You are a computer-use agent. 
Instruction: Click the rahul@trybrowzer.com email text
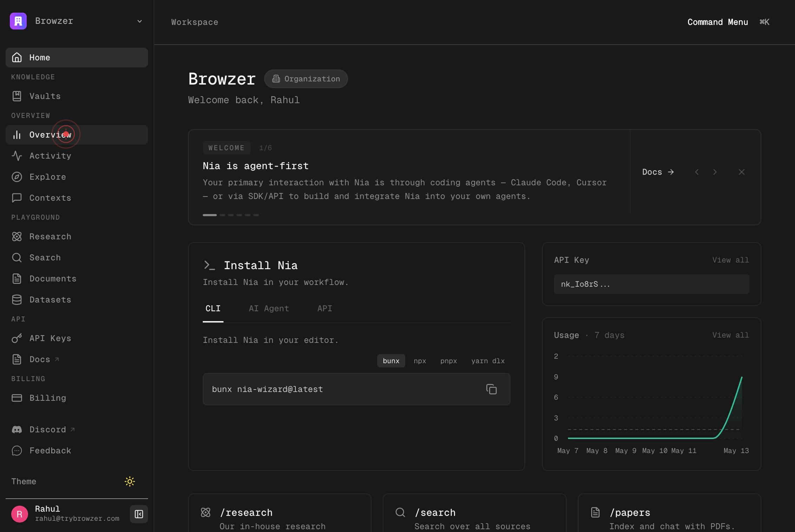click(x=77, y=519)
